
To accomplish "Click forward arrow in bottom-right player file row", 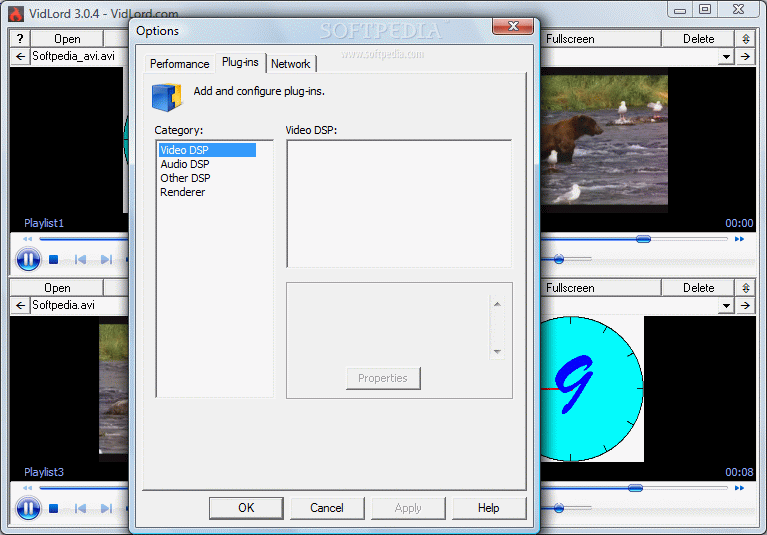I will [x=745, y=306].
